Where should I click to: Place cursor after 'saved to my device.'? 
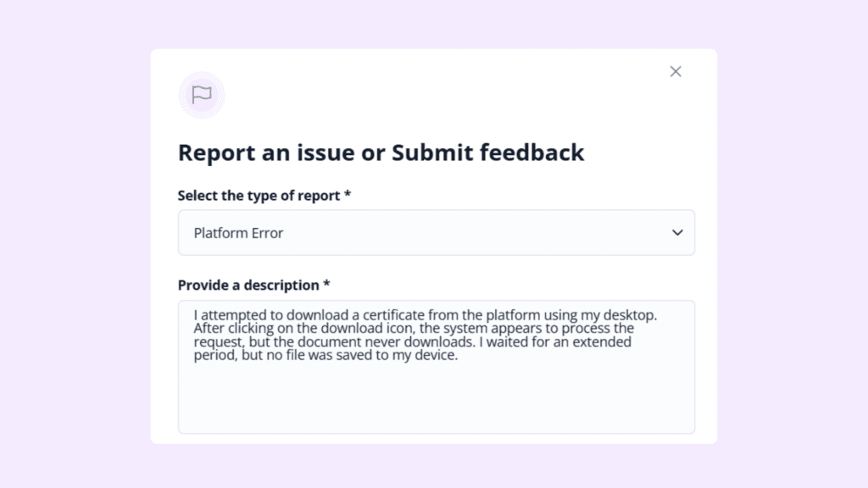(x=459, y=355)
